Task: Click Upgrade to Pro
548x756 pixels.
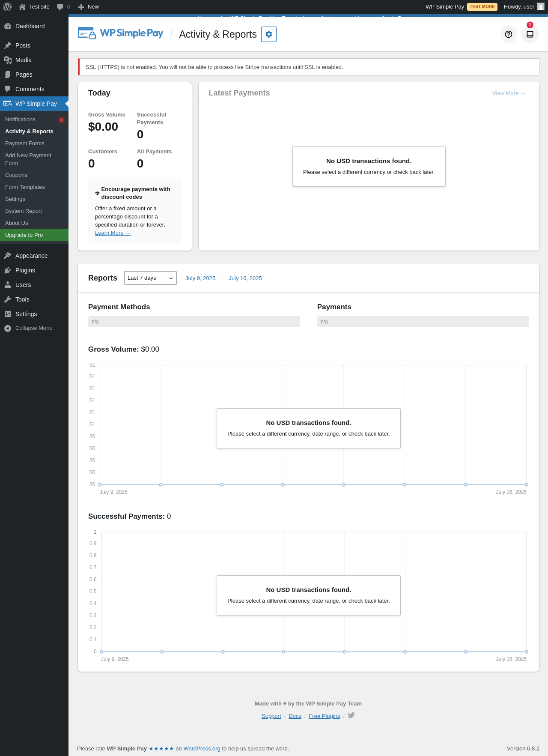Action: click(34, 235)
